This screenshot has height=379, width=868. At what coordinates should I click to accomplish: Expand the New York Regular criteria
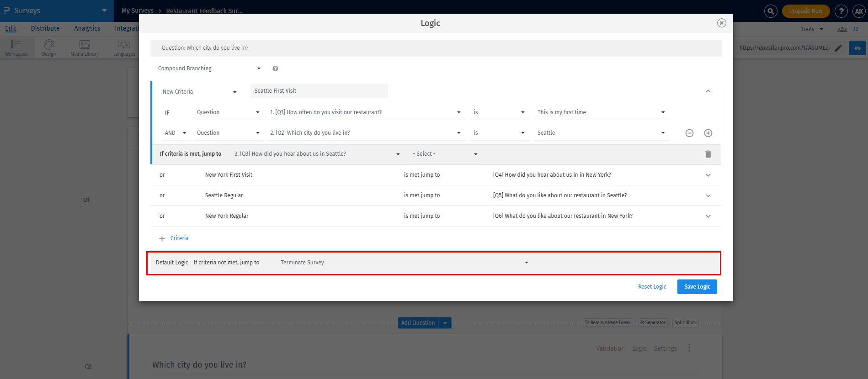point(708,216)
